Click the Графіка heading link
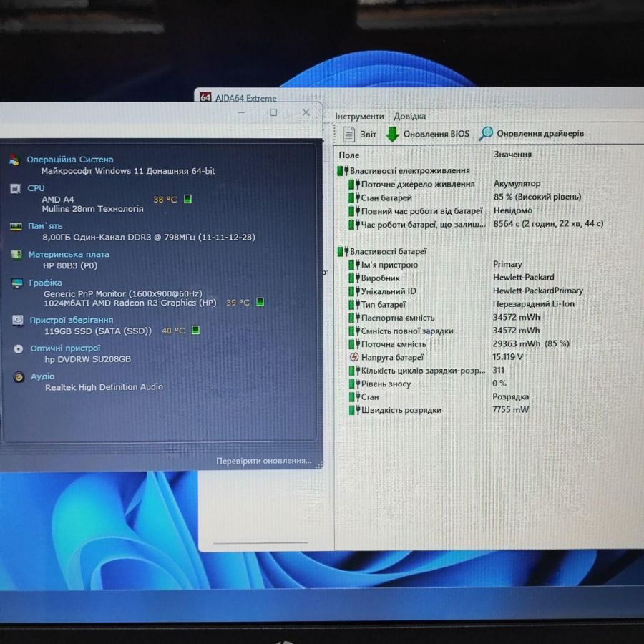 pos(45,283)
